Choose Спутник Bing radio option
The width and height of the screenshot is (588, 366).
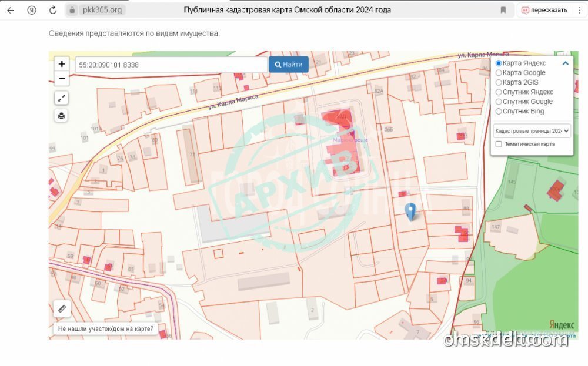499,112
